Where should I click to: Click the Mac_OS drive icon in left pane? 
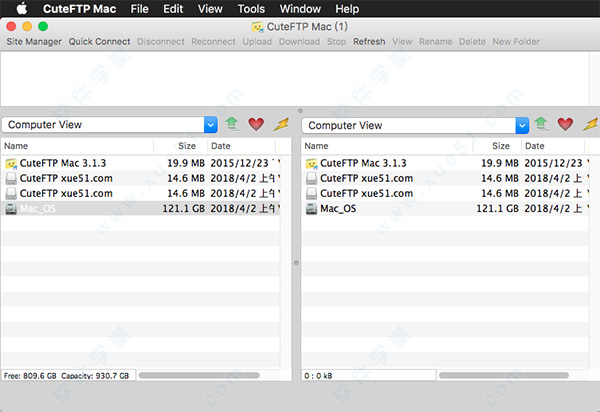[11, 209]
